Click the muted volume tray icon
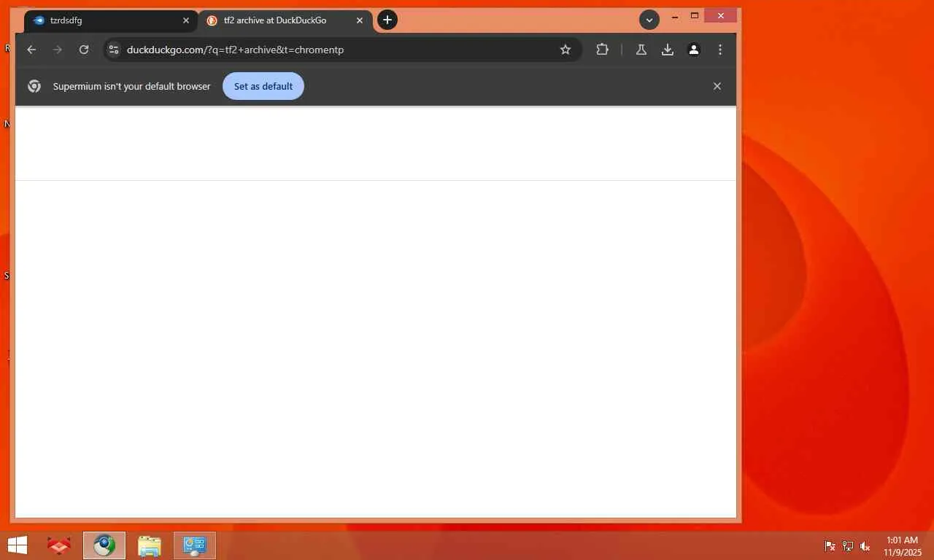This screenshot has width=934, height=560. 865,546
